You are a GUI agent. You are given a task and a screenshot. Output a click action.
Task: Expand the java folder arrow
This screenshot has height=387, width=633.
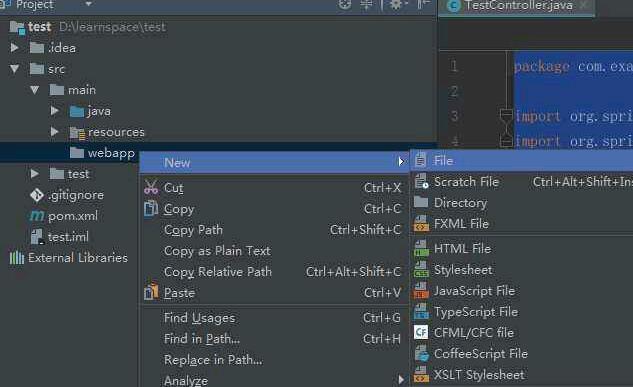point(54,111)
